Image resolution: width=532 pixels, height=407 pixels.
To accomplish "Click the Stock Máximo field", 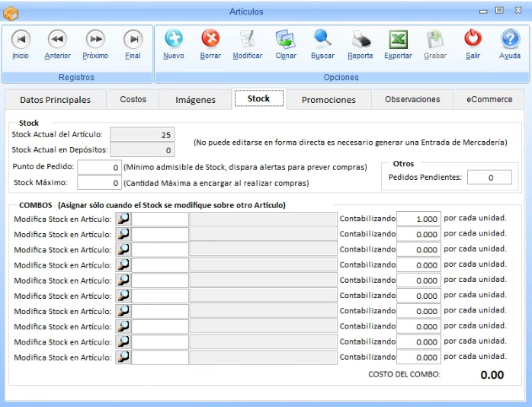I will point(99,183).
